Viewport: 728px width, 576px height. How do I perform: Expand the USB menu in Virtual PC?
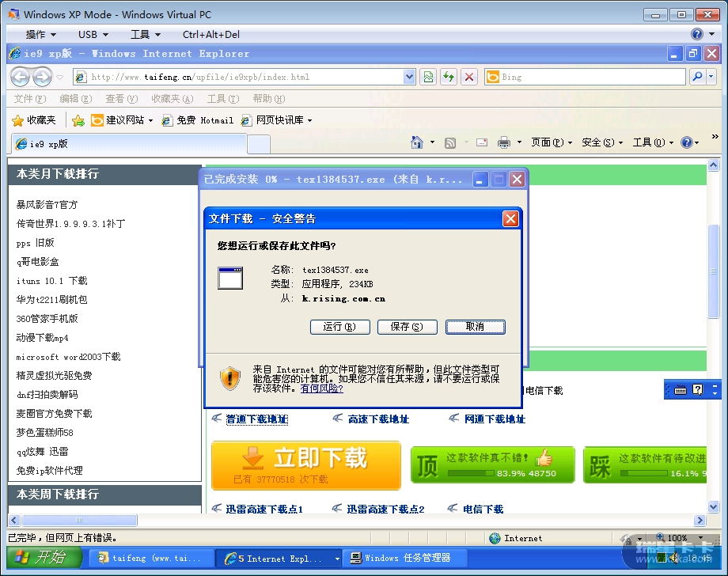93,34
